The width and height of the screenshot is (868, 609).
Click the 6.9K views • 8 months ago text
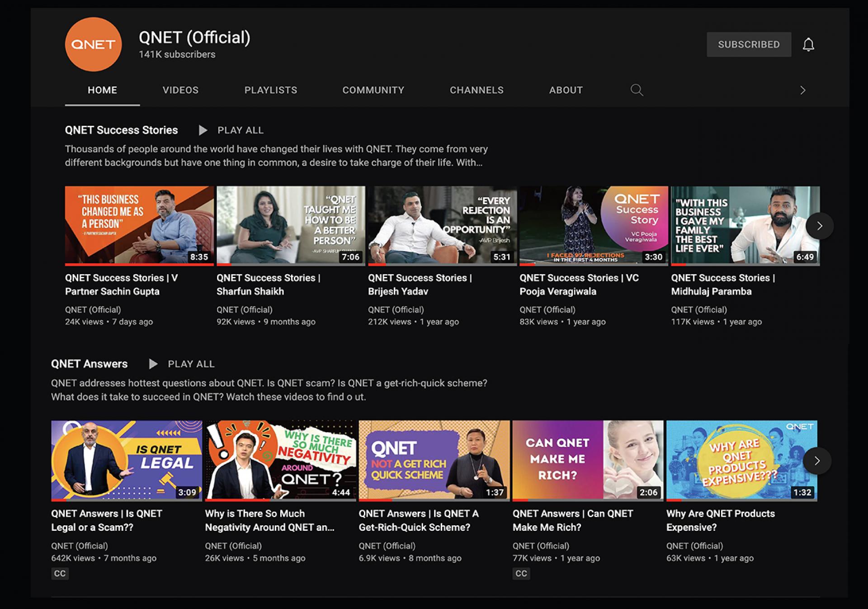coord(410,558)
